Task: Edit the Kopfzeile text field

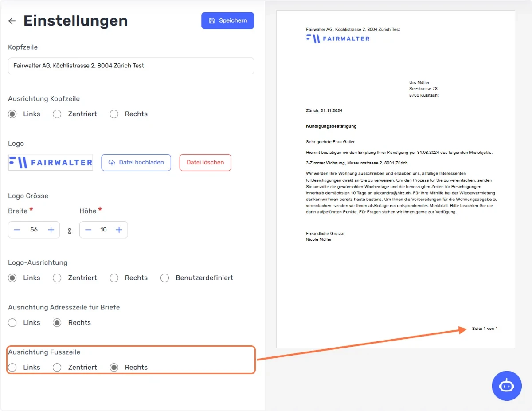Action: click(x=131, y=66)
